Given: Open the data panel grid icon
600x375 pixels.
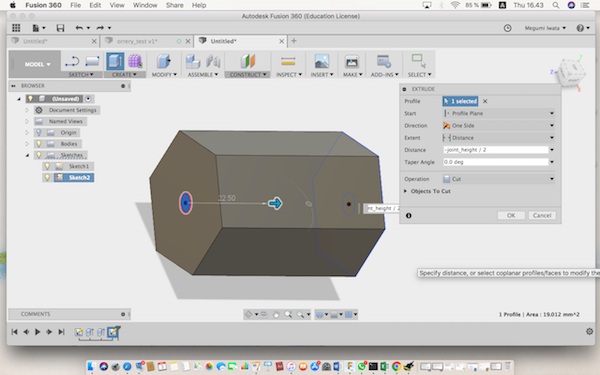Looking at the screenshot, I should point(16,28).
